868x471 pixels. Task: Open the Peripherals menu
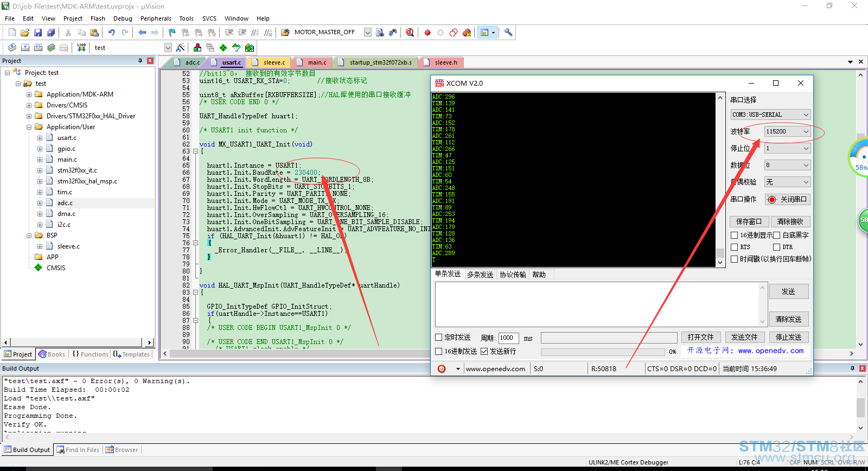tap(156, 18)
